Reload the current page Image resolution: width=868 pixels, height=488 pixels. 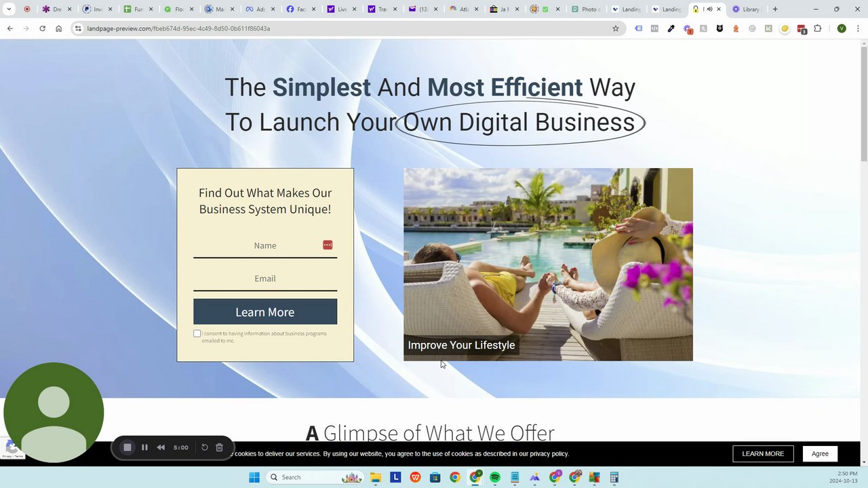[42, 28]
